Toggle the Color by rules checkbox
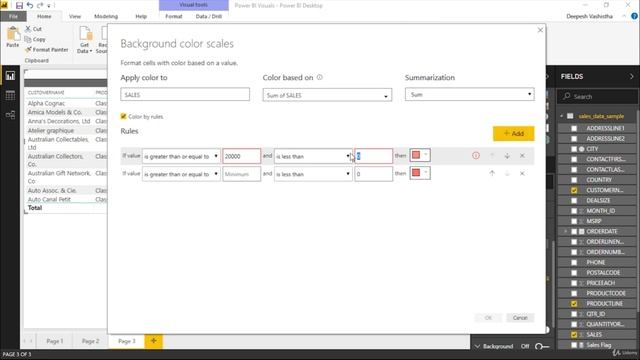The width and height of the screenshot is (640, 360). click(x=123, y=116)
